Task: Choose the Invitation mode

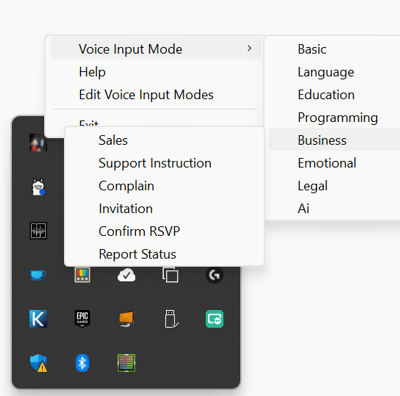Action: [x=126, y=209]
